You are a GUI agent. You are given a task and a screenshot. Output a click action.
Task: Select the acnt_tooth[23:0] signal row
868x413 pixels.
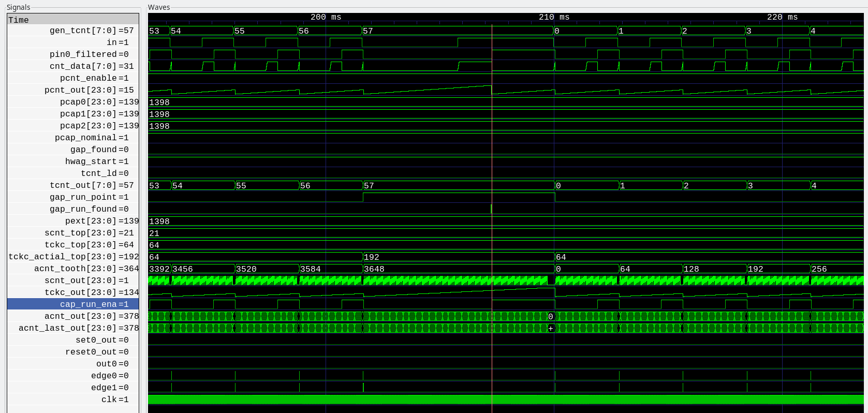point(73,269)
